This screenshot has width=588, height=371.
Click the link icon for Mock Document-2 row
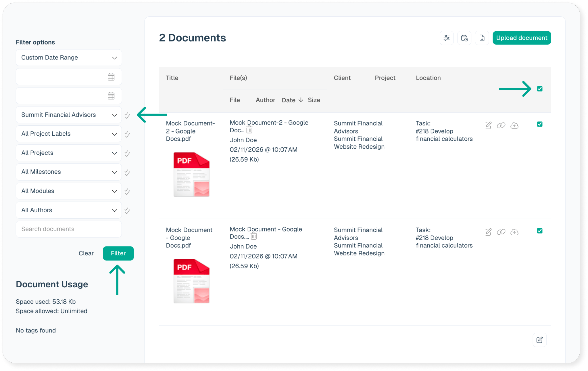pyautogui.click(x=501, y=125)
